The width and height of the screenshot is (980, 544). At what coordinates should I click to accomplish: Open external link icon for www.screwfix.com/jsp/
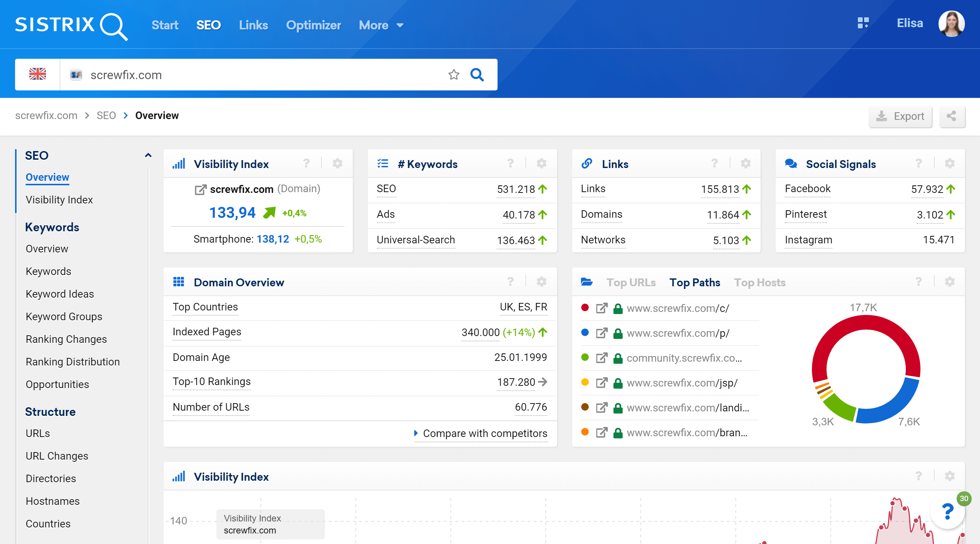coord(602,382)
